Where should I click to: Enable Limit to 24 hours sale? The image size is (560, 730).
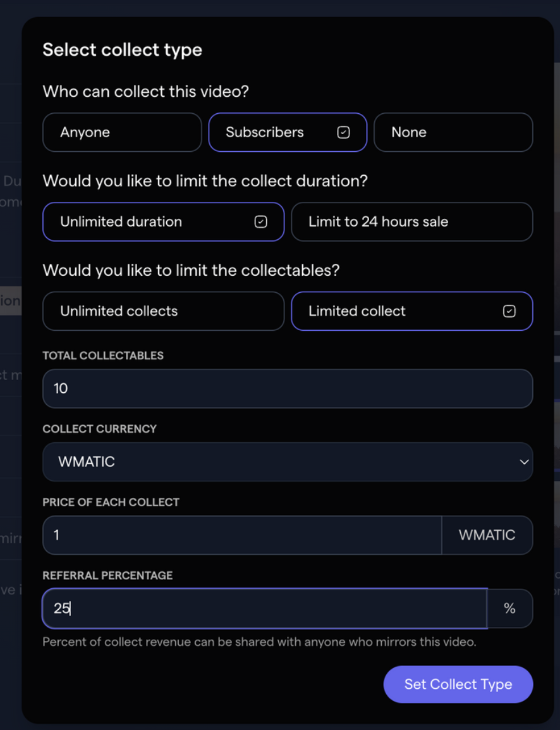(411, 221)
